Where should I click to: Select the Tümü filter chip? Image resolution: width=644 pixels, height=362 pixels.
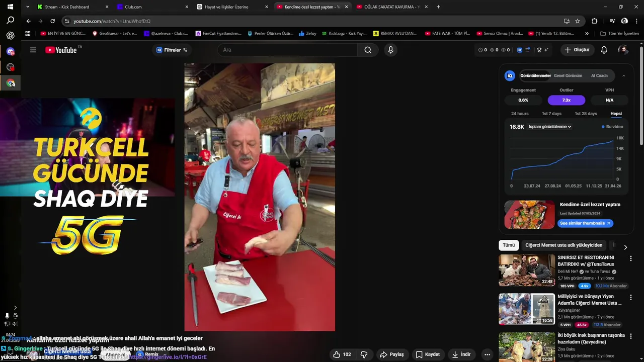(509, 245)
